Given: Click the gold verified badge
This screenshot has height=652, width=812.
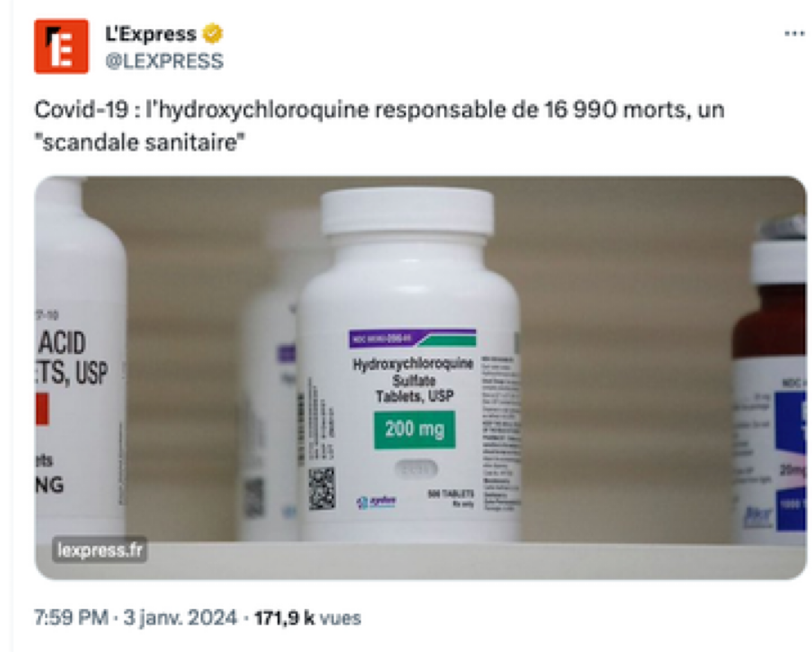Looking at the screenshot, I should 212,34.
